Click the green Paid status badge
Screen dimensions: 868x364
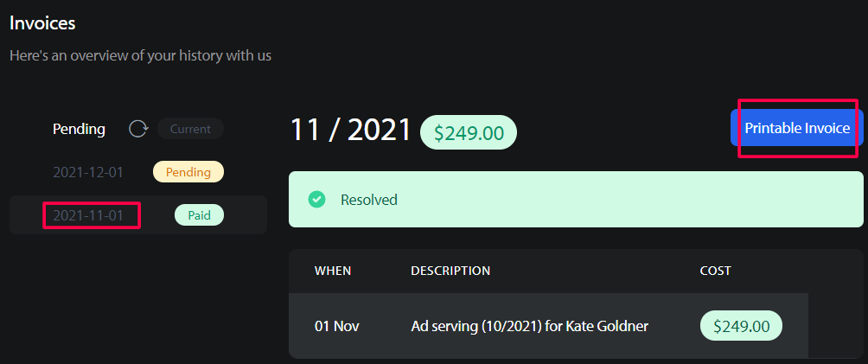pos(200,215)
